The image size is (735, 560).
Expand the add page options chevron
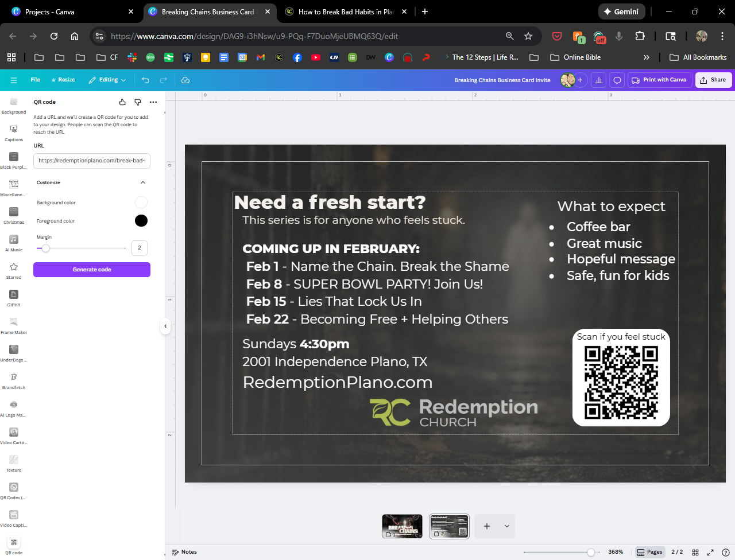pos(506,526)
